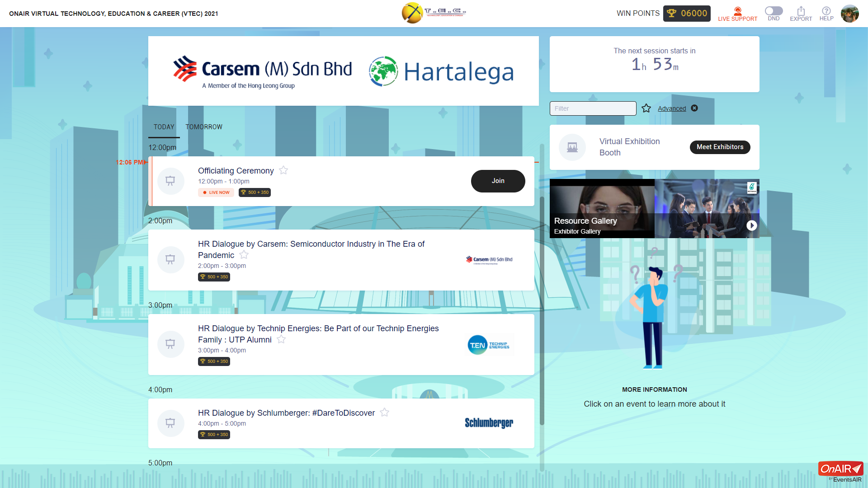Image resolution: width=868 pixels, height=488 pixels.
Task: Toggle the favorites filter star beside Filter box
Action: [646, 108]
